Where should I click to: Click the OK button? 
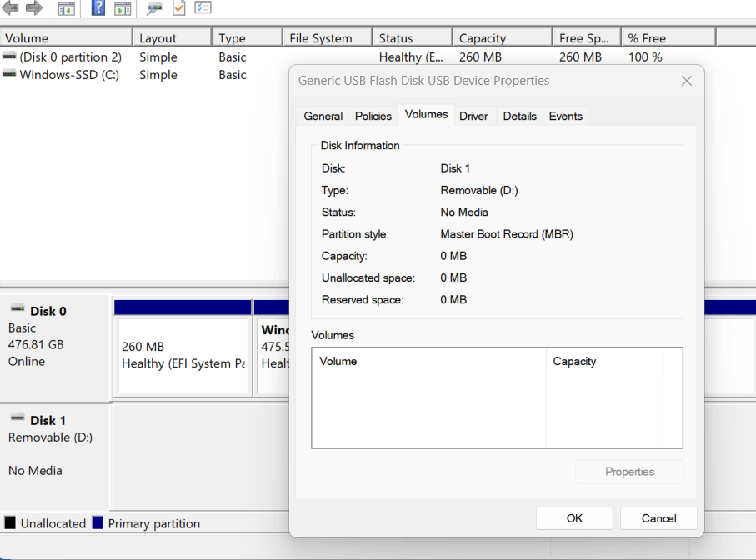pyautogui.click(x=574, y=518)
